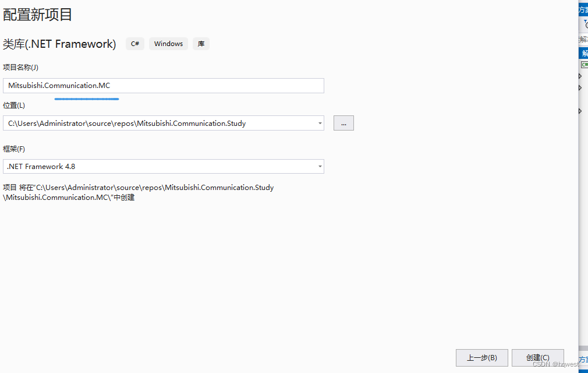Open the .NET Framework 4.8 dropdown
Viewport: 588px width, 373px height.
(164, 167)
